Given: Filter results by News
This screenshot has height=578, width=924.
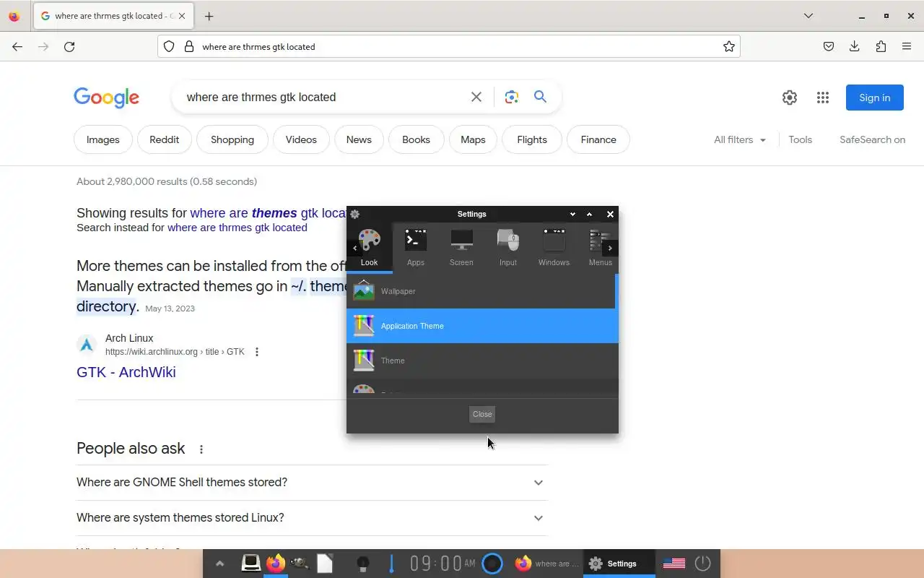Looking at the screenshot, I should tap(359, 139).
